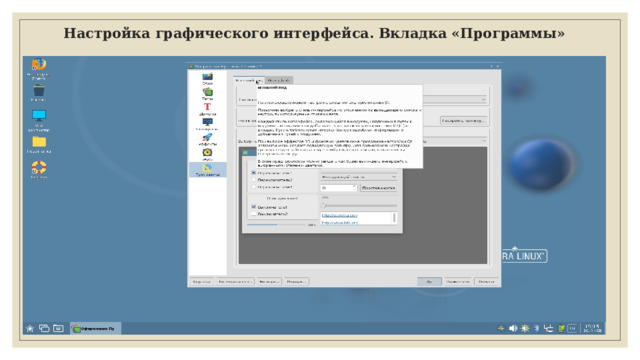Select the third radio button in preview
Screen dimensions: 640x360
pyautogui.click(x=253, y=187)
